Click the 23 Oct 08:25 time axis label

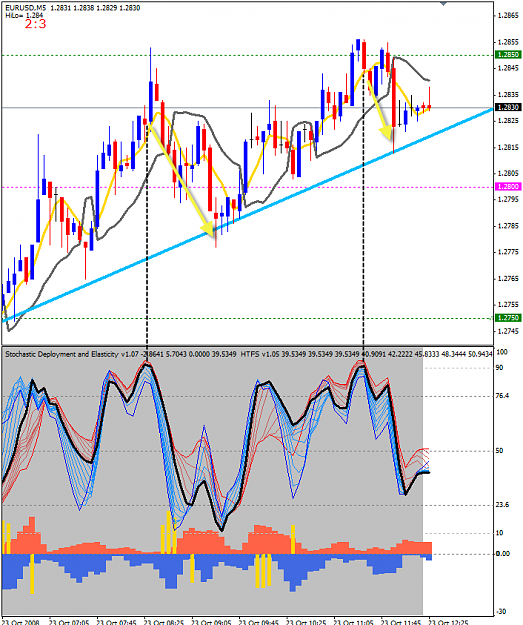pos(164,622)
